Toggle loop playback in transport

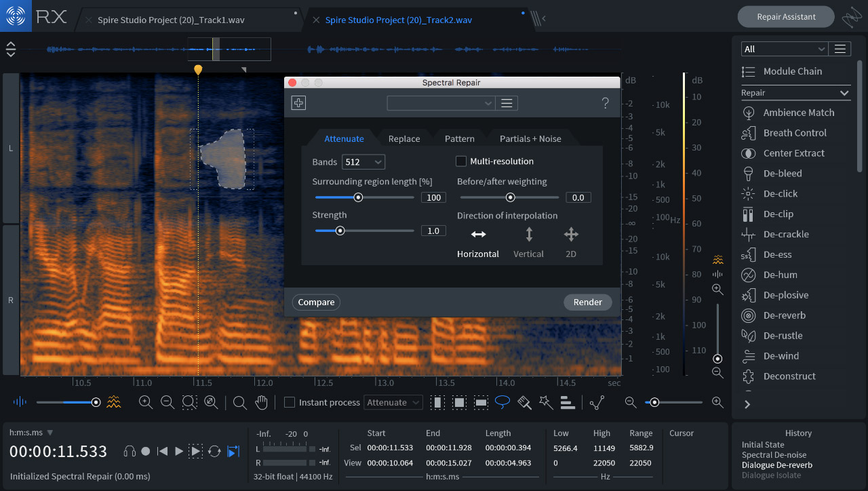coord(214,451)
